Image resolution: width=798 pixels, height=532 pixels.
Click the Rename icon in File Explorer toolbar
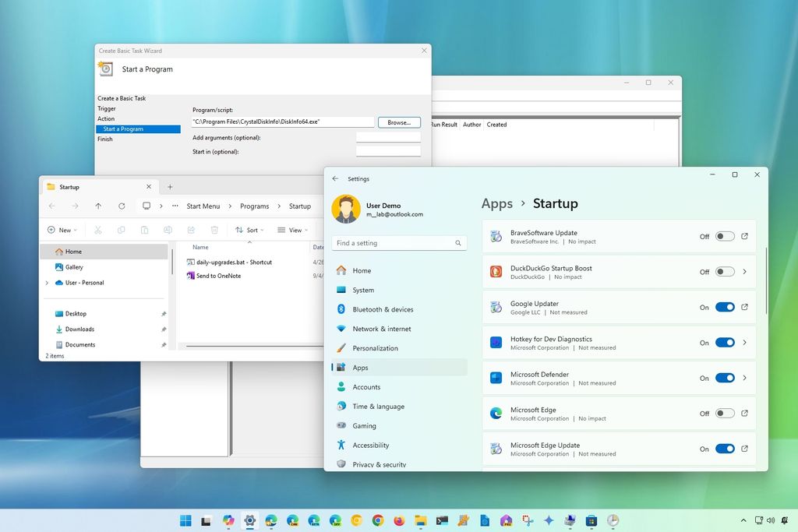(x=168, y=230)
